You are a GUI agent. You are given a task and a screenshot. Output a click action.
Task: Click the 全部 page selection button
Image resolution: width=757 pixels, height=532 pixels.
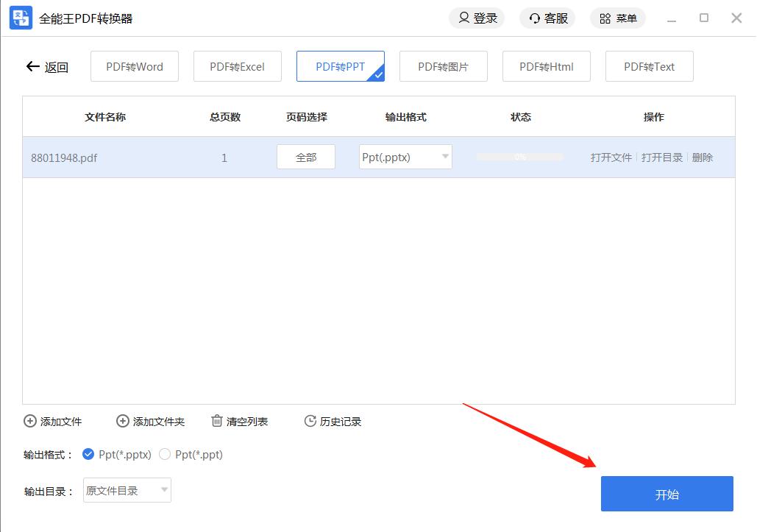306,157
